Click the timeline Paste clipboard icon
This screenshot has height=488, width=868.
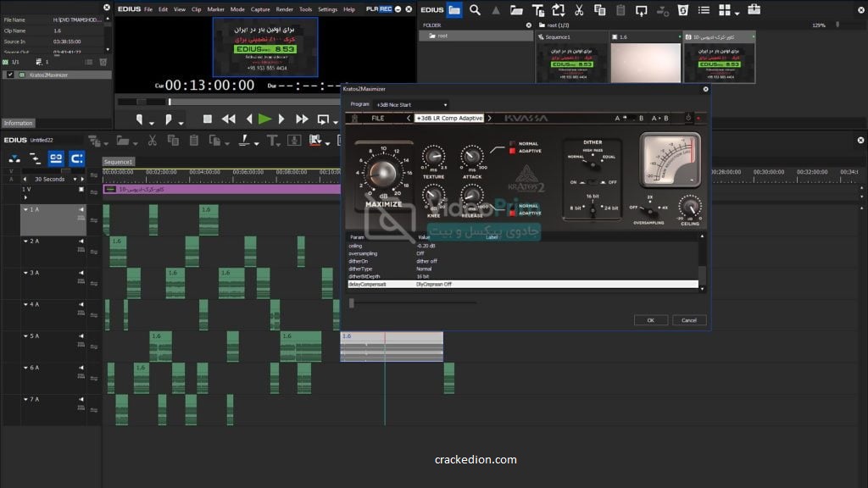(x=194, y=141)
